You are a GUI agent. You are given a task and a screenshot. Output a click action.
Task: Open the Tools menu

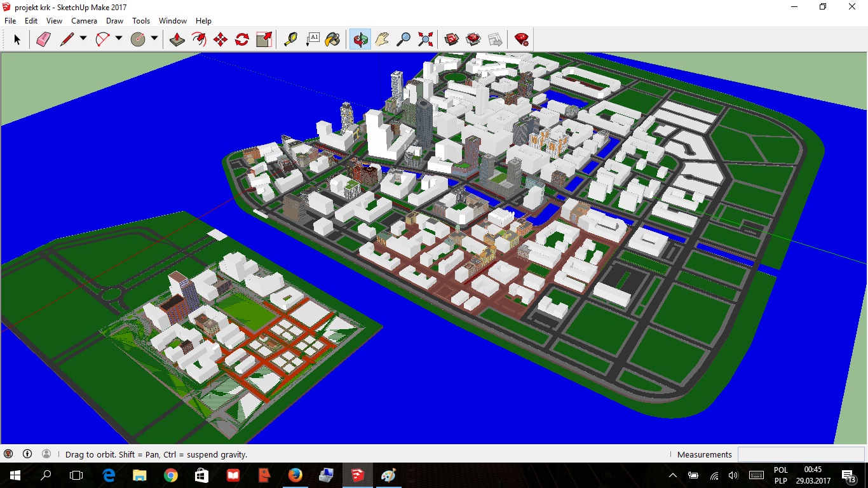tap(141, 21)
